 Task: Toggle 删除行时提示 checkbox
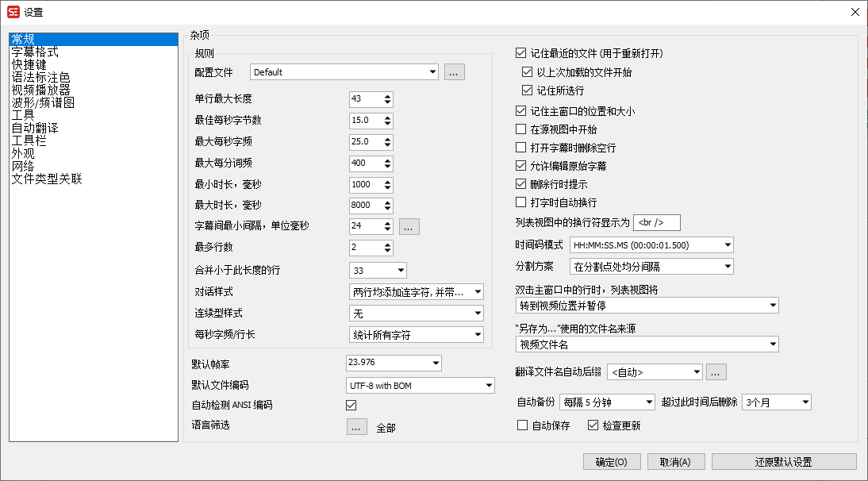520,184
